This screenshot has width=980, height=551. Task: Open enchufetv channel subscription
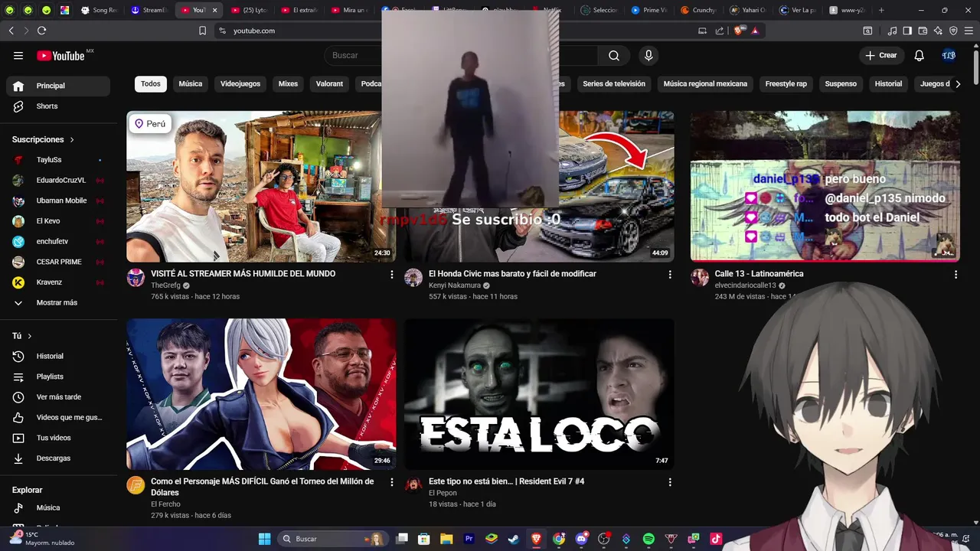point(58,241)
